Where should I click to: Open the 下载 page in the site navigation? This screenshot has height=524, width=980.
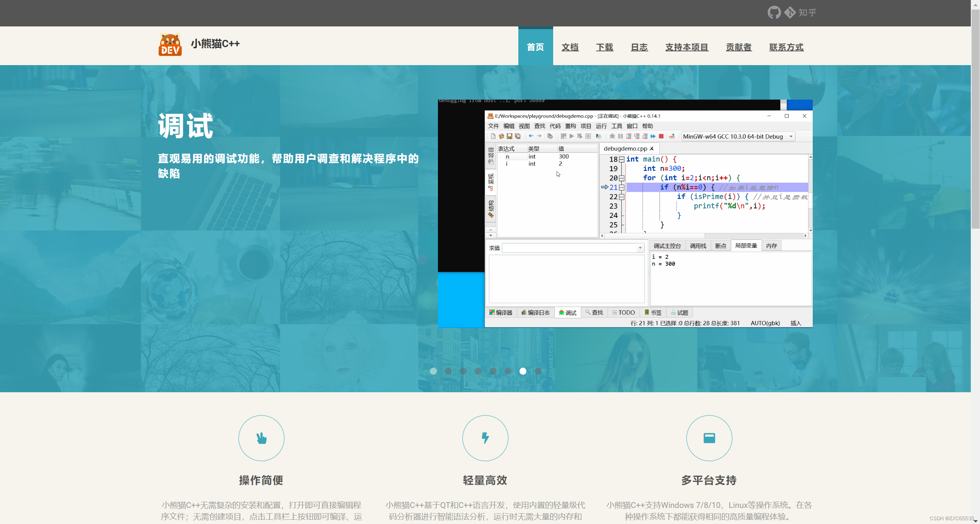(x=604, y=47)
